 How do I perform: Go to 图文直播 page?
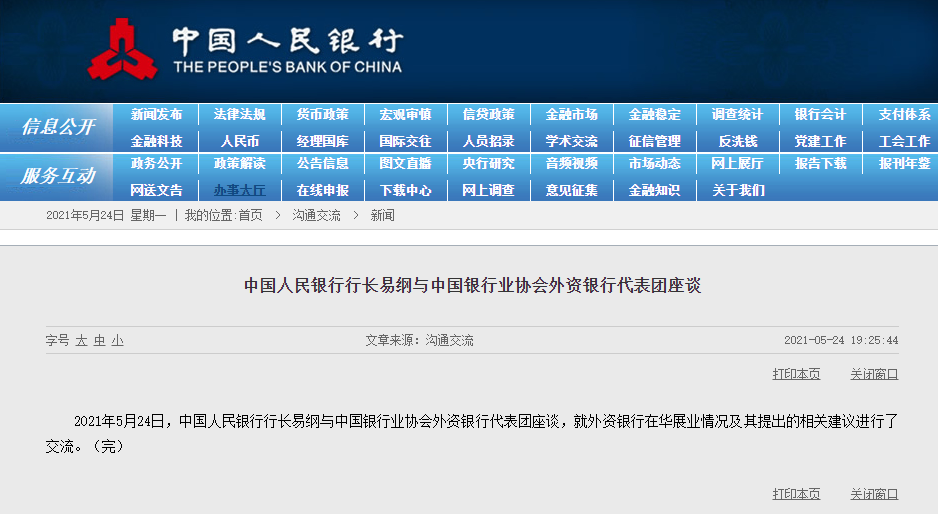(x=406, y=163)
